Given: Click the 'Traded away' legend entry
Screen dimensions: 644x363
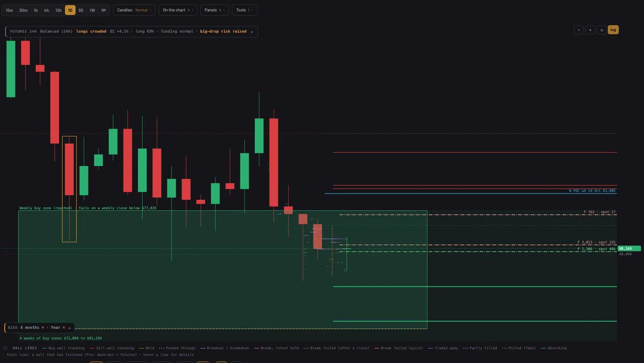Looking at the screenshot, I should click(x=443, y=348).
